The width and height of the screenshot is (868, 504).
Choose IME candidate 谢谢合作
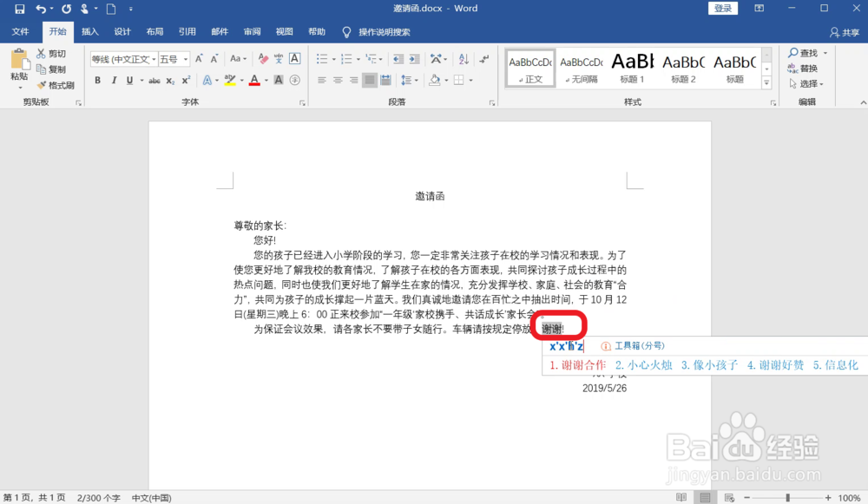(577, 365)
